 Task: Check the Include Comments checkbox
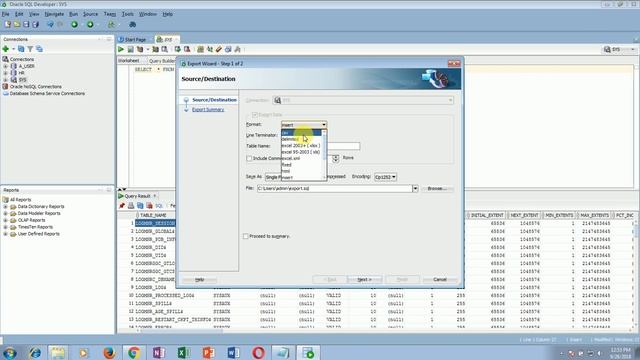click(x=249, y=158)
